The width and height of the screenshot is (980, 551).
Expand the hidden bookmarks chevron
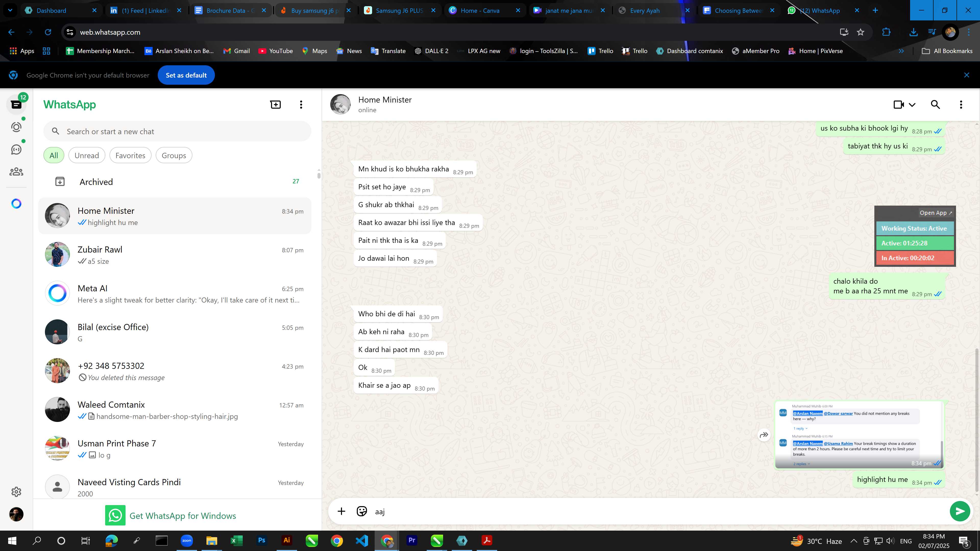(901, 51)
